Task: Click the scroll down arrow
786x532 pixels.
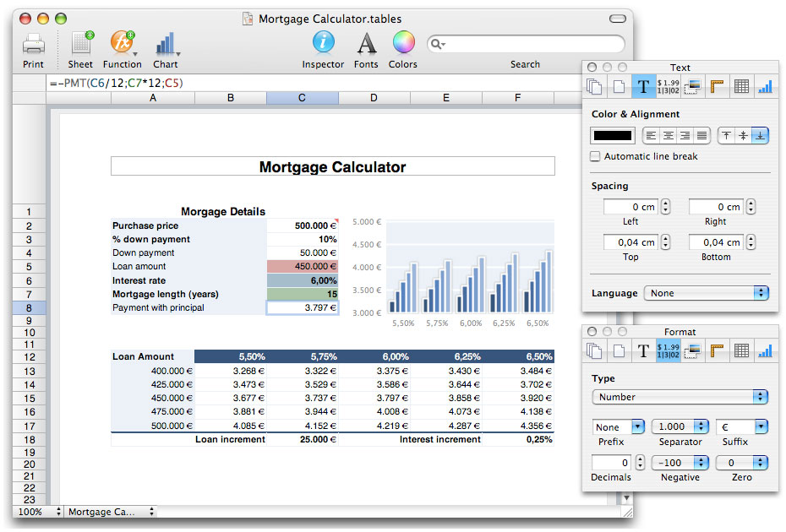Action: [626, 498]
